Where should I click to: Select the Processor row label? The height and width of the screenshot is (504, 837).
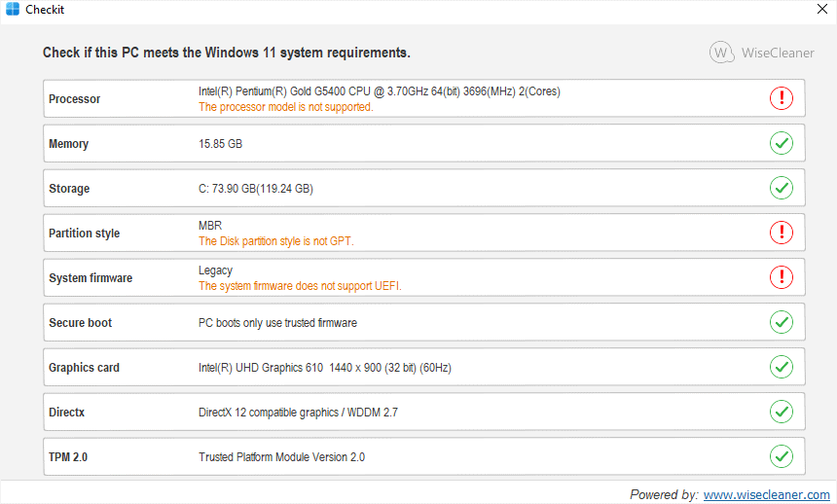click(x=74, y=99)
